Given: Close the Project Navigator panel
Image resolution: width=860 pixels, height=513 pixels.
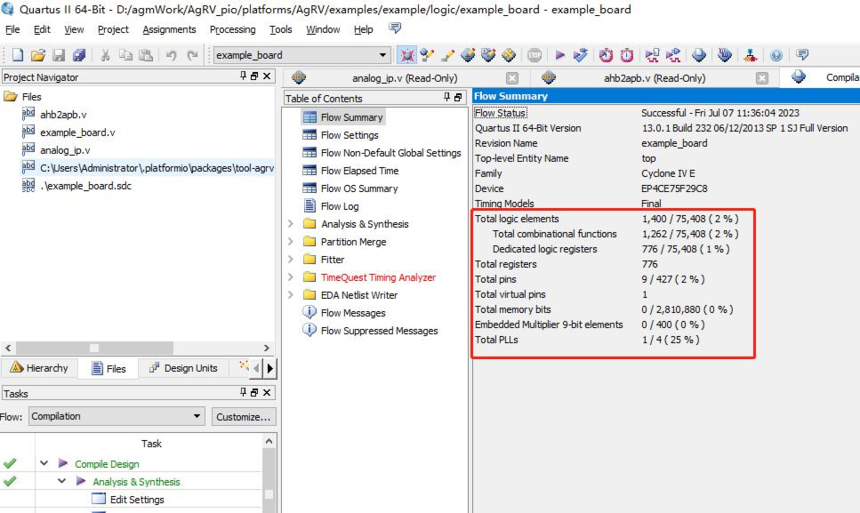Looking at the screenshot, I should click(267, 76).
